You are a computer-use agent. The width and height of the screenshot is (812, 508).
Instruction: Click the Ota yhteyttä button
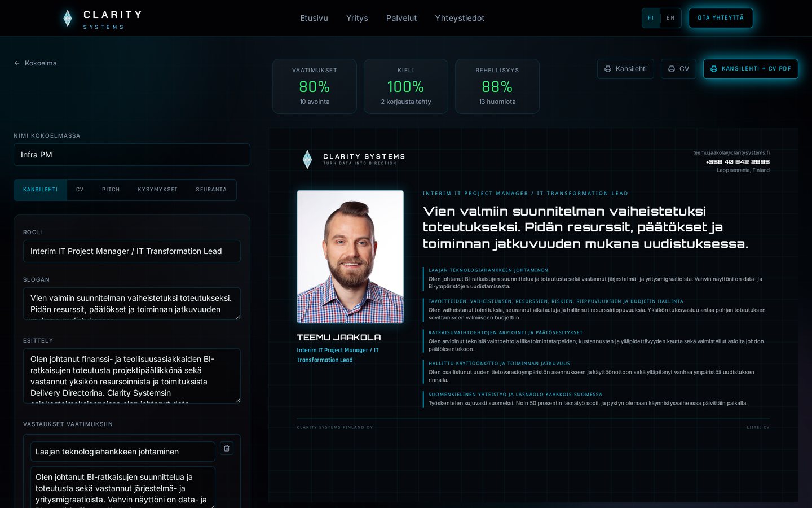click(x=721, y=18)
